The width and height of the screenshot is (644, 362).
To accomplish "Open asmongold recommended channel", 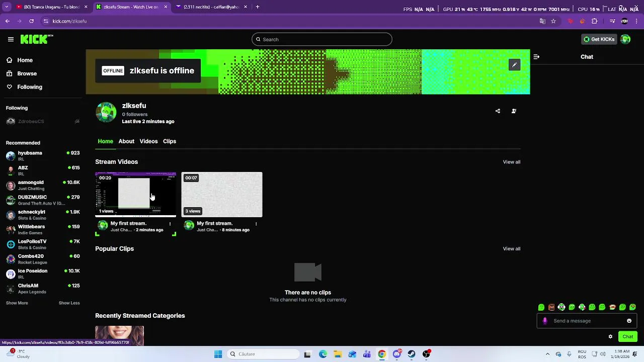I will click(x=43, y=186).
